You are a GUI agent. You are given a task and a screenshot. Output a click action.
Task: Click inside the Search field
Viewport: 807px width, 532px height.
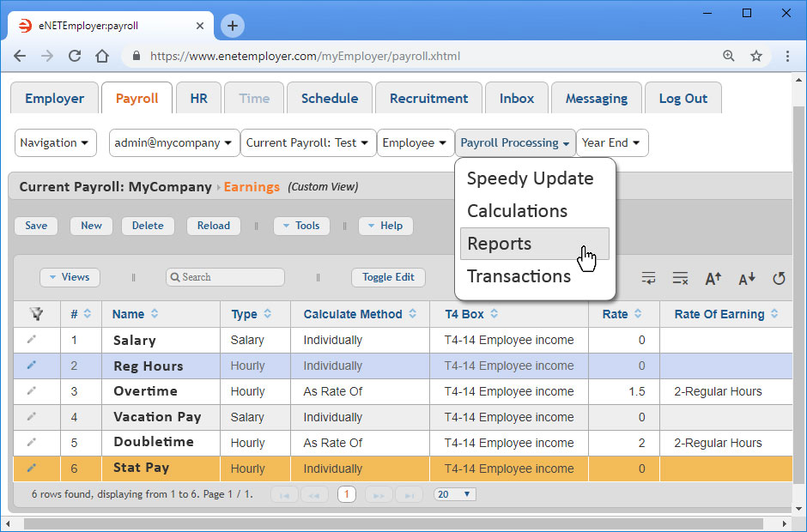click(x=225, y=277)
